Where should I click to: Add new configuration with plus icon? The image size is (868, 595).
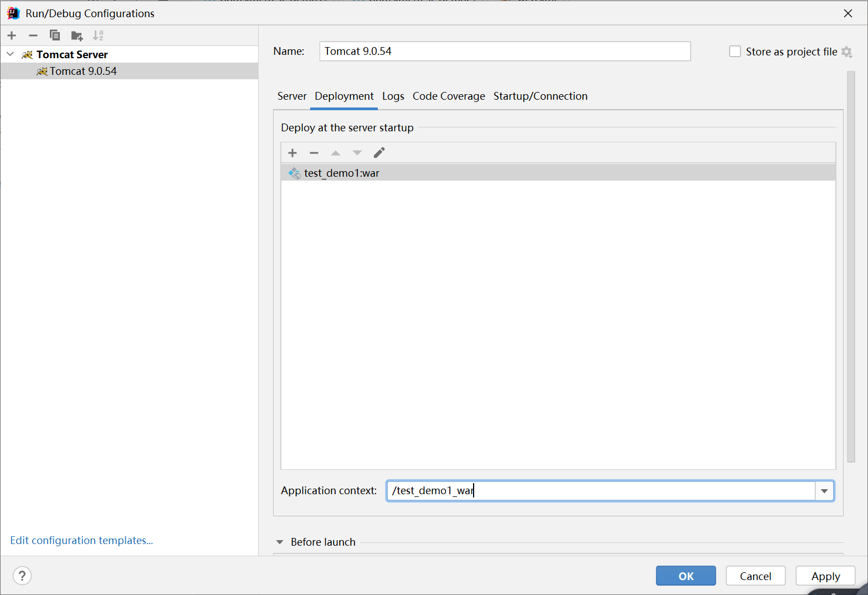coord(12,35)
